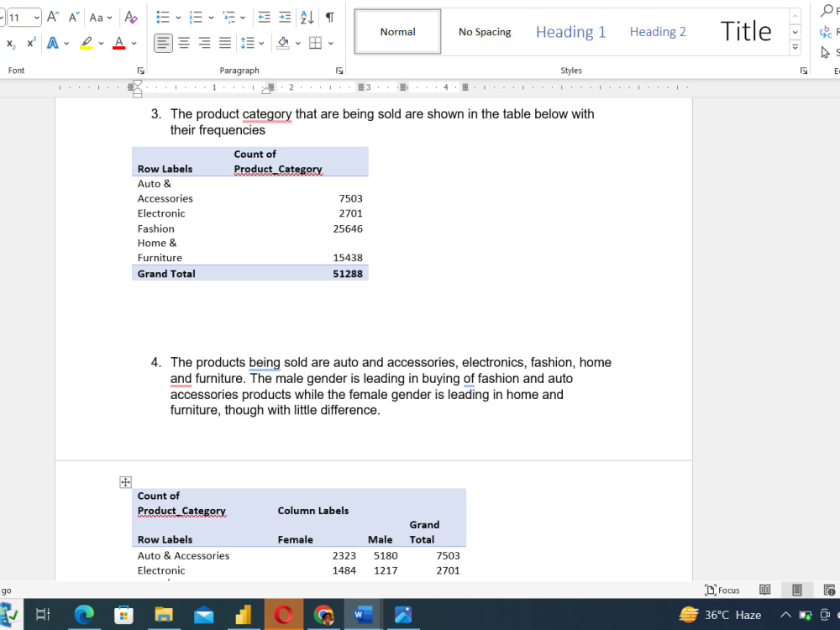This screenshot has height=630, width=840.
Task: Open numbering library dropdown arrow
Action: click(x=211, y=18)
